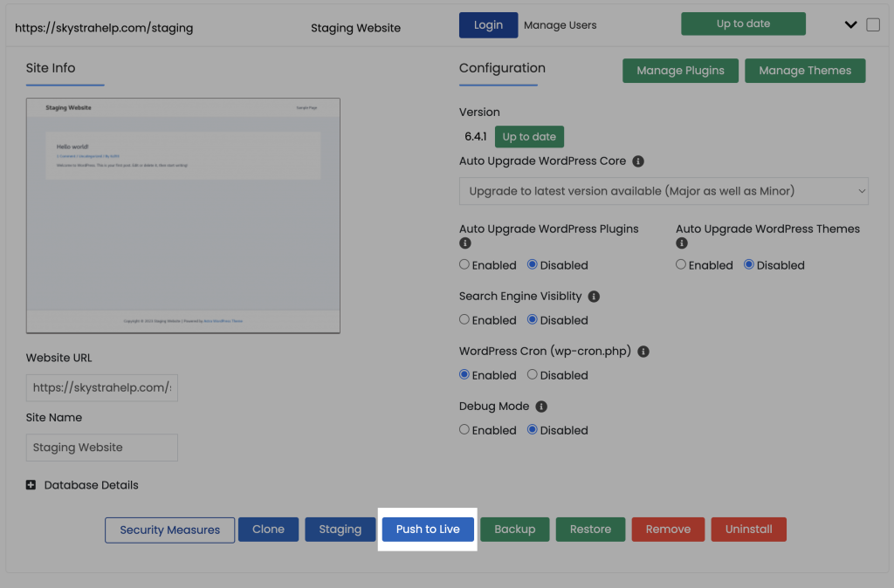Click Manage Users link

pos(560,25)
